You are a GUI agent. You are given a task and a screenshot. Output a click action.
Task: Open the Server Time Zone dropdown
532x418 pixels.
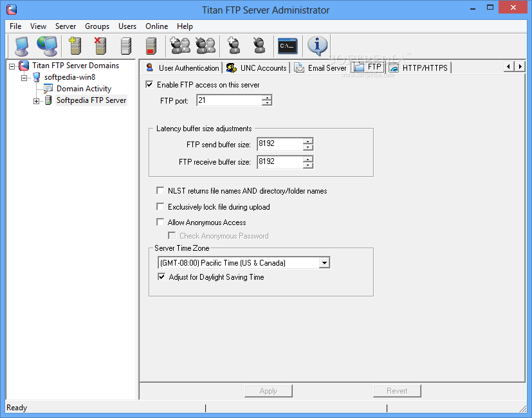(324, 263)
